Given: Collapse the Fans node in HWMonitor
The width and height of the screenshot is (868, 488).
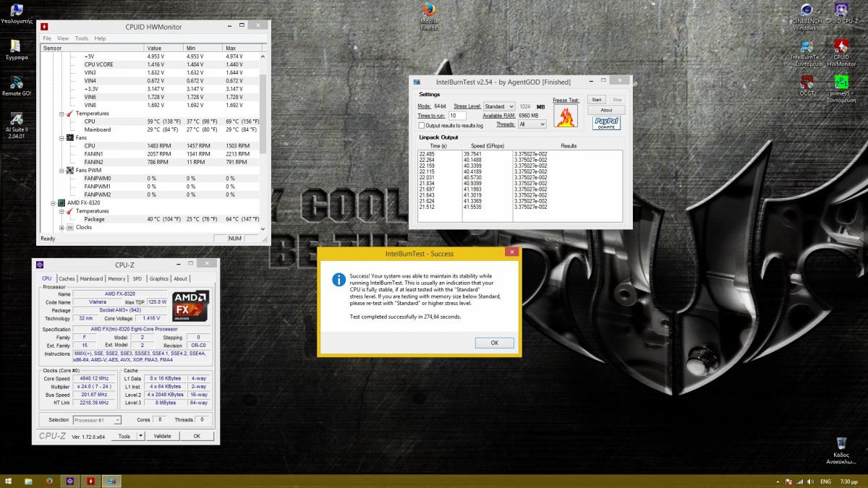Looking at the screenshot, I should coord(62,137).
